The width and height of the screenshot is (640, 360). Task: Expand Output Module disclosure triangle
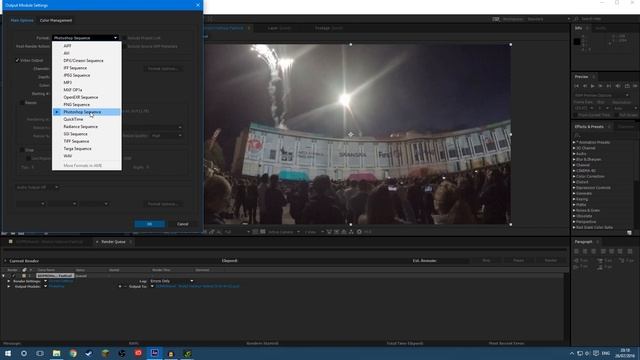(x=9, y=287)
